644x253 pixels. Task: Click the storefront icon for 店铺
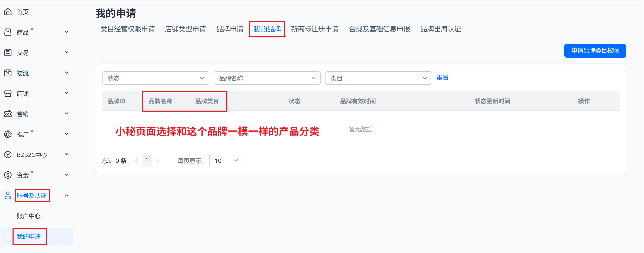point(8,93)
